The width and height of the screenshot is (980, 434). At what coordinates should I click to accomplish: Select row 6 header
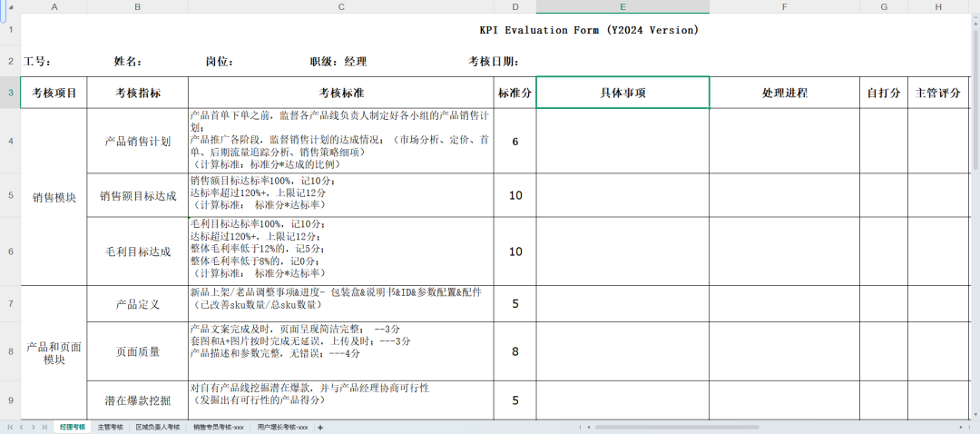tap(10, 252)
